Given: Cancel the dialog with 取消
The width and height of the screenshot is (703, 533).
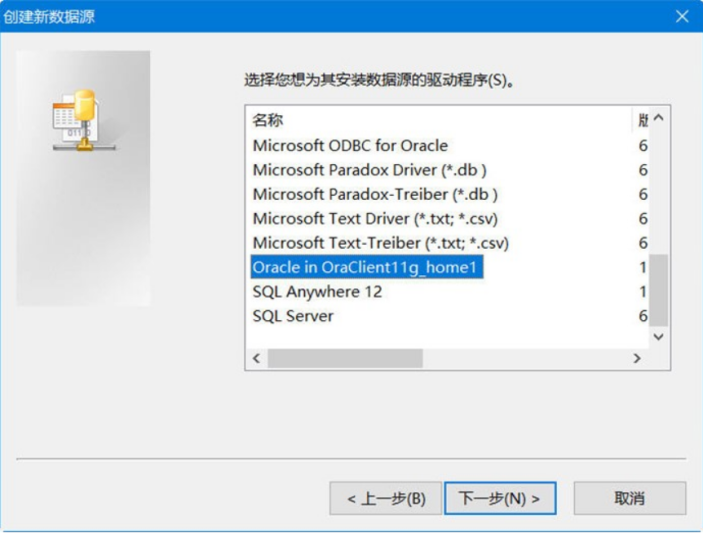Looking at the screenshot, I should [629, 498].
